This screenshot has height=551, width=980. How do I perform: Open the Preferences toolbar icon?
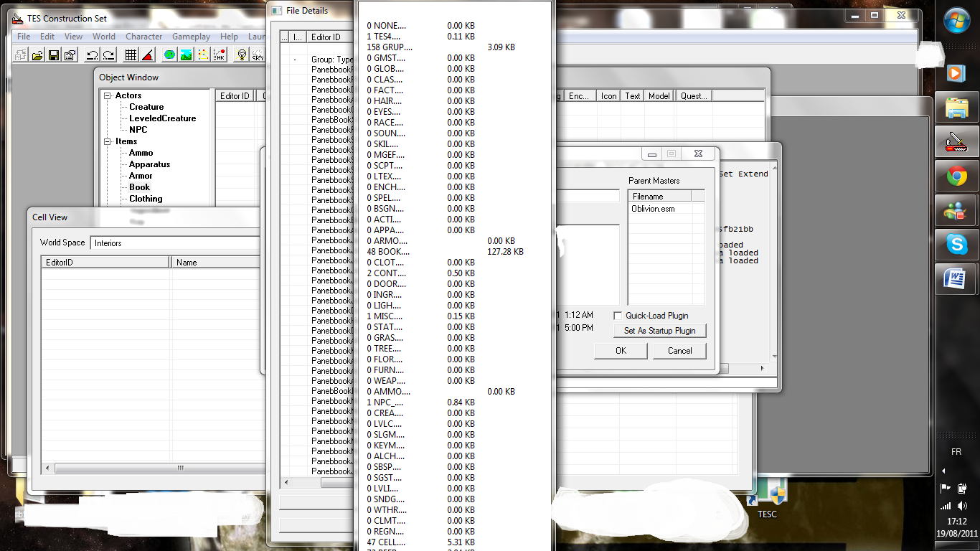click(x=70, y=55)
